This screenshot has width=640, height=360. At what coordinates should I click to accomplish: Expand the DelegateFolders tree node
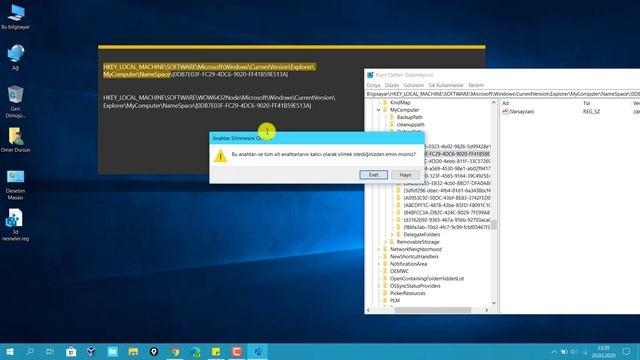tap(392, 235)
